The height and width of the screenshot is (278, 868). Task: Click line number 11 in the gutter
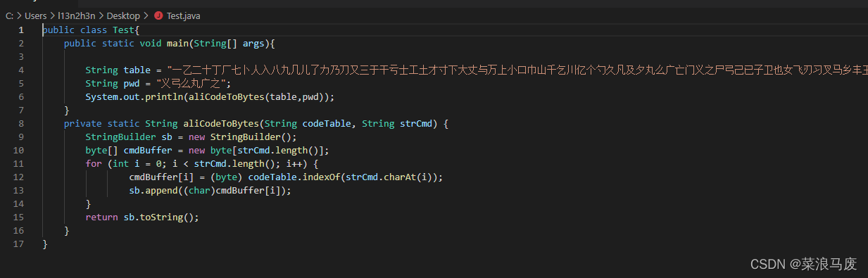tap(19, 163)
